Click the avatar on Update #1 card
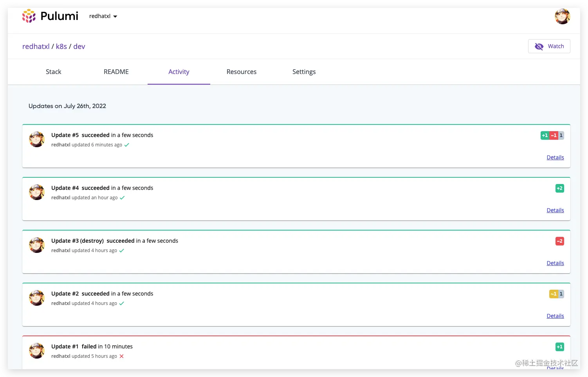The width and height of the screenshot is (588, 377). pyautogui.click(x=37, y=351)
